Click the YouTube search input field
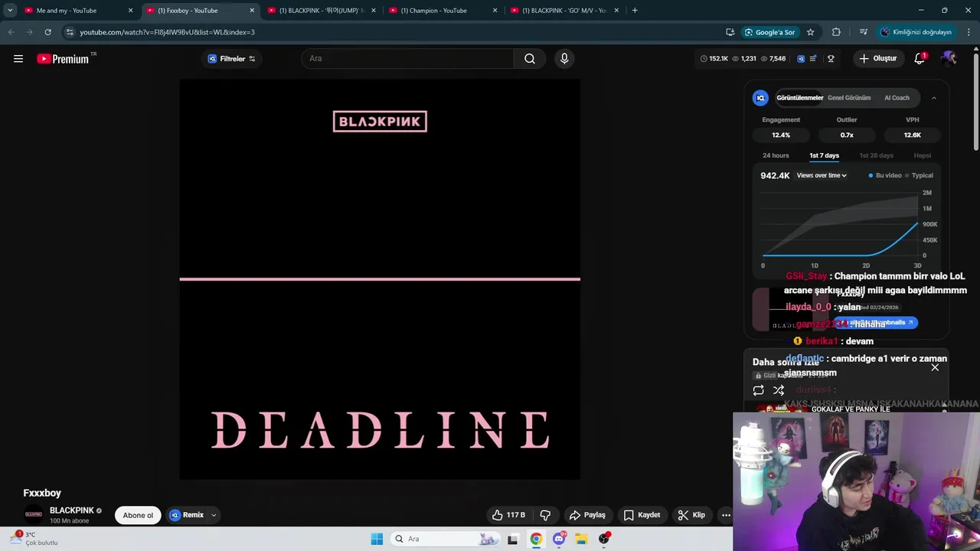Viewport: 980px width, 551px height. click(408, 59)
